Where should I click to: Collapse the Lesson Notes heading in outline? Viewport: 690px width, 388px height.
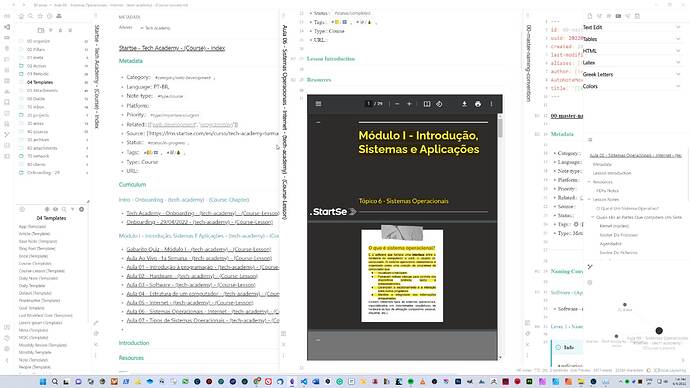coord(589,199)
